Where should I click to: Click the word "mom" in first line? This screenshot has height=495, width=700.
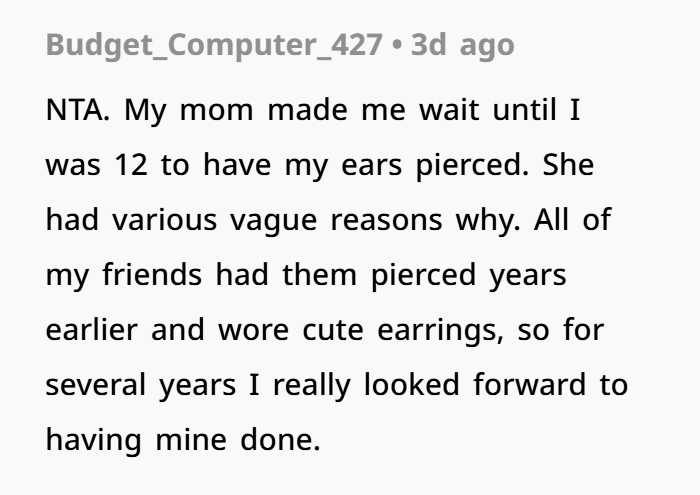[x=217, y=111]
